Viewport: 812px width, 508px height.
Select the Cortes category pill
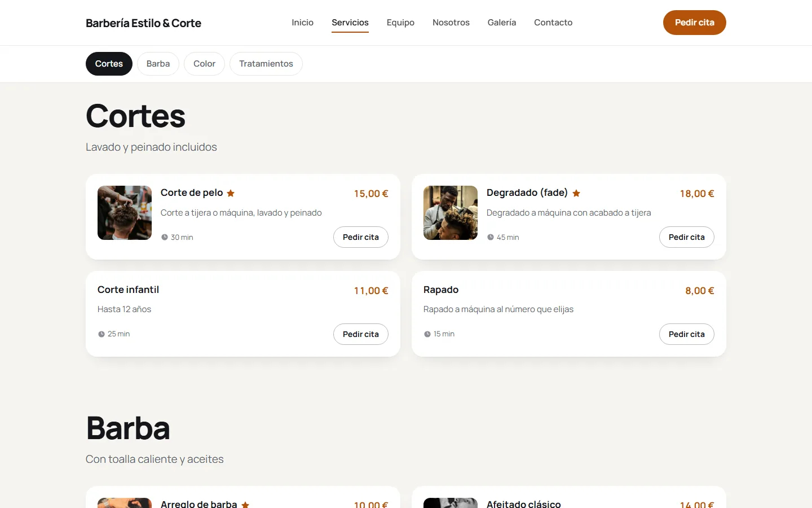pos(109,64)
